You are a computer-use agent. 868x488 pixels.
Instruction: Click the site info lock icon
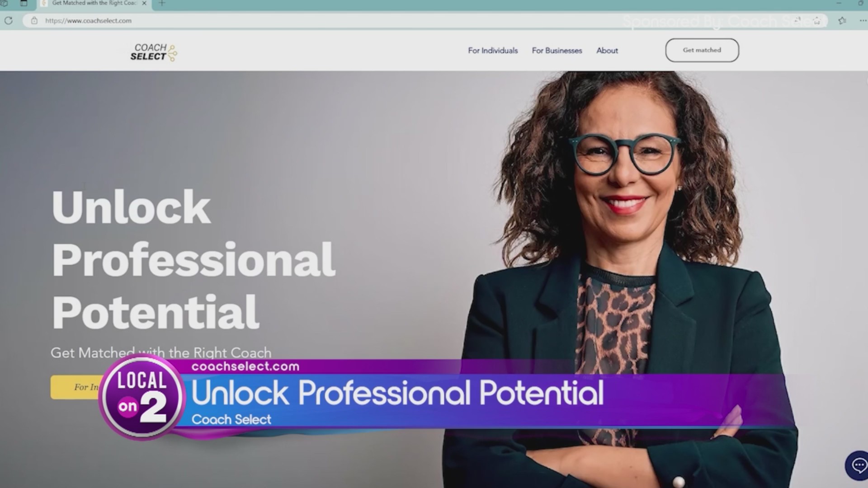[34, 20]
